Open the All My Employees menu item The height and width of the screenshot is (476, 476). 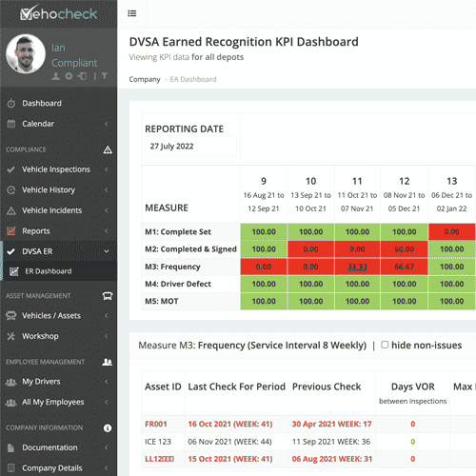click(58, 403)
